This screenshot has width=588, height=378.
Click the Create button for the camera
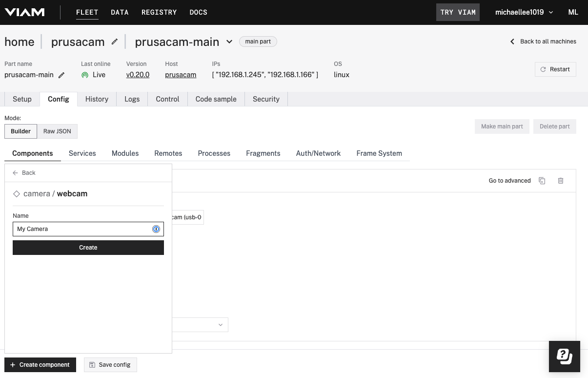pyautogui.click(x=88, y=248)
